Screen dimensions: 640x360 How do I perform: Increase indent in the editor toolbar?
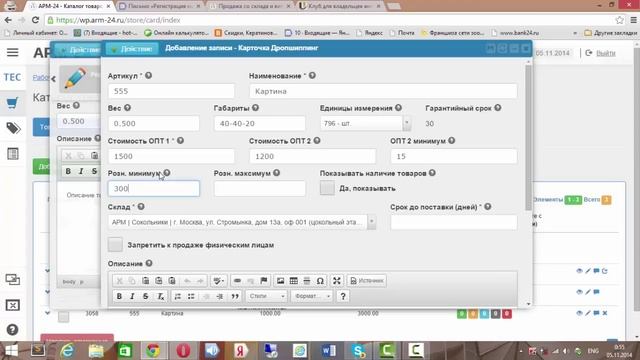220,296
